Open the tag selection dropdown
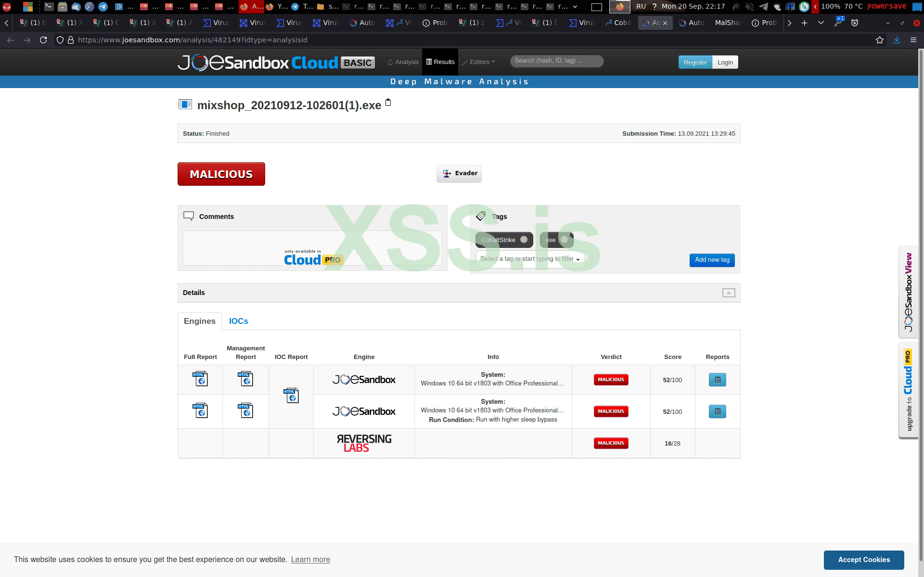The image size is (924, 577). pyautogui.click(x=530, y=259)
